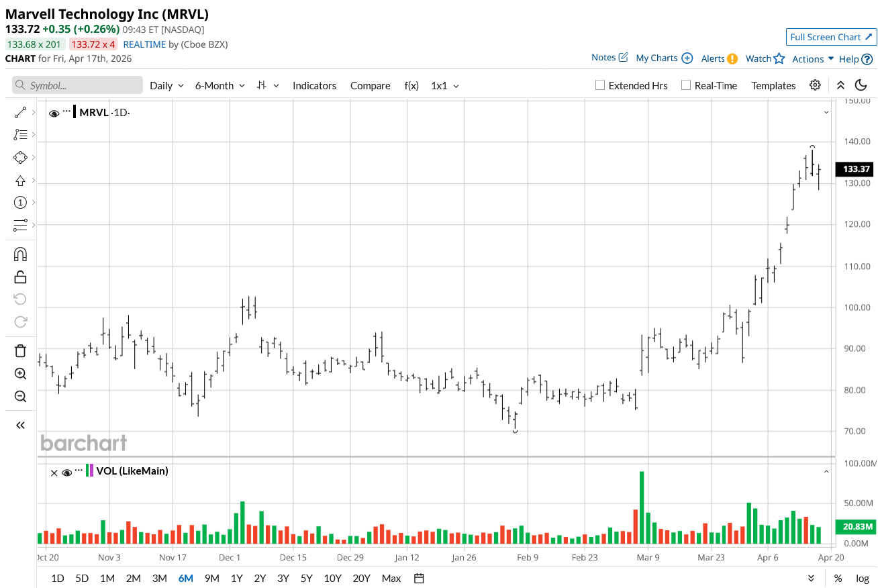Focus the Symbol search field
This screenshot has height=588, width=878.
coord(77,85)
